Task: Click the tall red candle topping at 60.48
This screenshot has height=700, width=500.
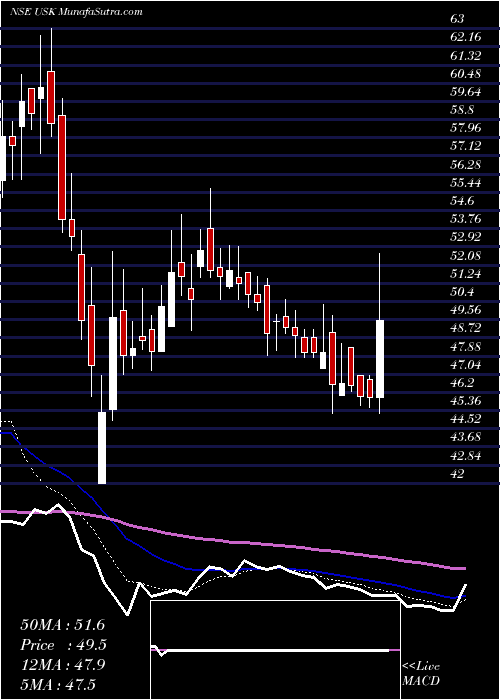Action: (51, 97)
